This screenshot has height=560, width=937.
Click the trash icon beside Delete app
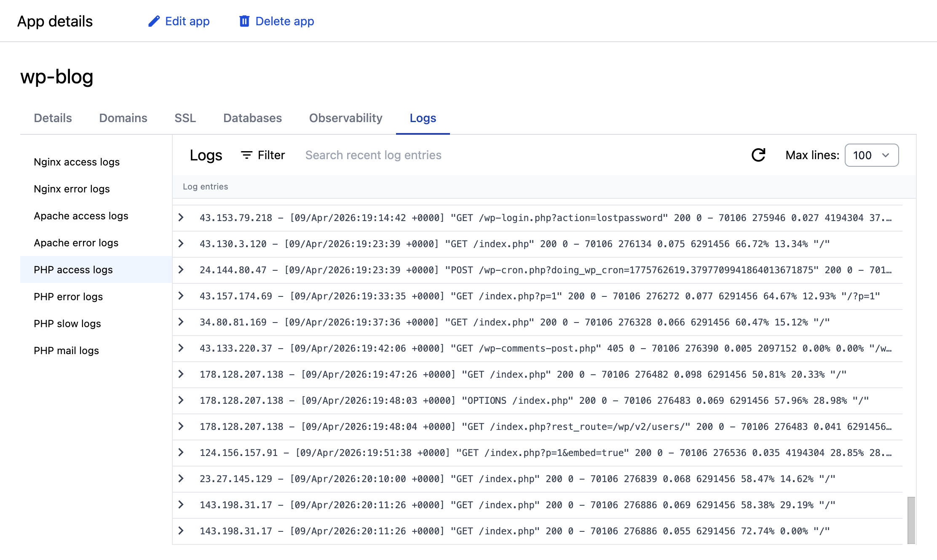244,21
